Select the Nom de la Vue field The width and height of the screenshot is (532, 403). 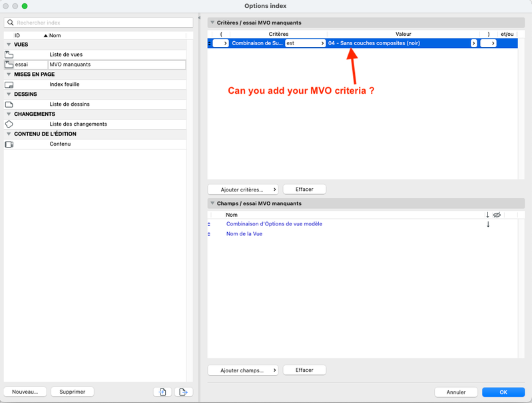(x=244, y=234)
